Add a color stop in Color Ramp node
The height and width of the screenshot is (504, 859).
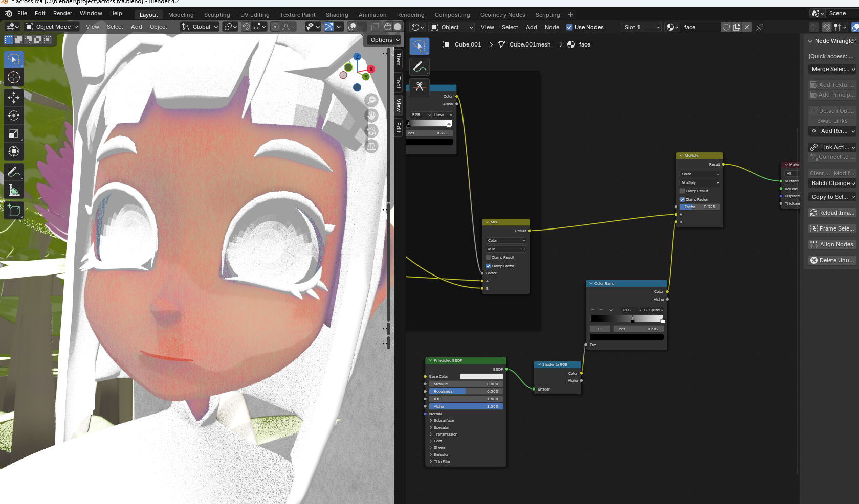593,310
